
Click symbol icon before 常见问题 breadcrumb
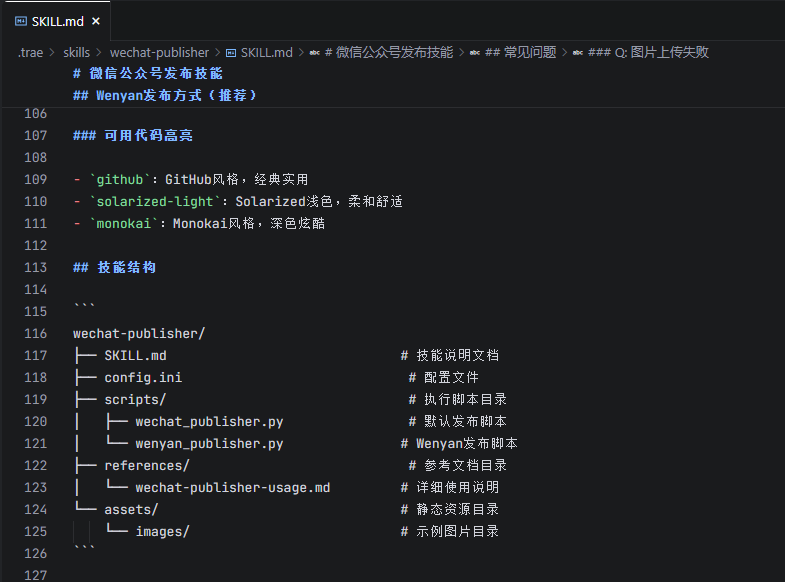(475, 52)
